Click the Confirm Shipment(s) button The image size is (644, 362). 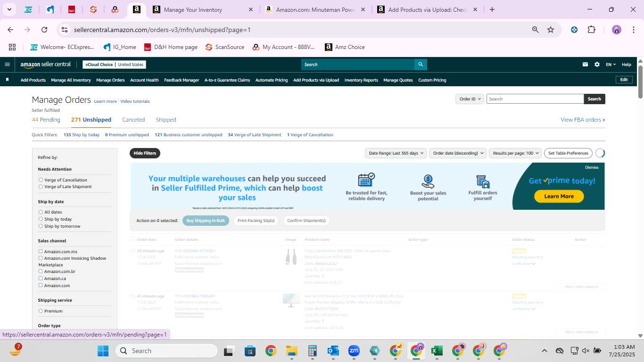[x=306, y=221]
